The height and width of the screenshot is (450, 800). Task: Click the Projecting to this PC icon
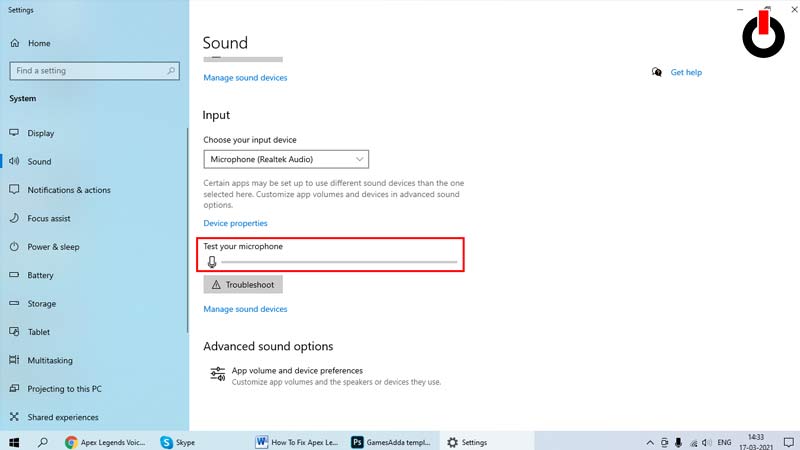pyautogui.click(x=14, y=388)
